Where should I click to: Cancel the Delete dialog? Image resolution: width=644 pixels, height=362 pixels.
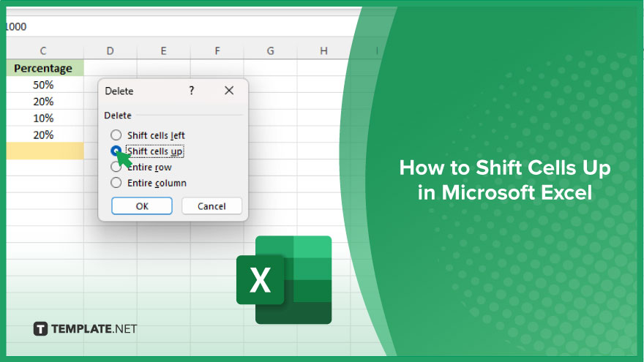click(x=211, y=206)
